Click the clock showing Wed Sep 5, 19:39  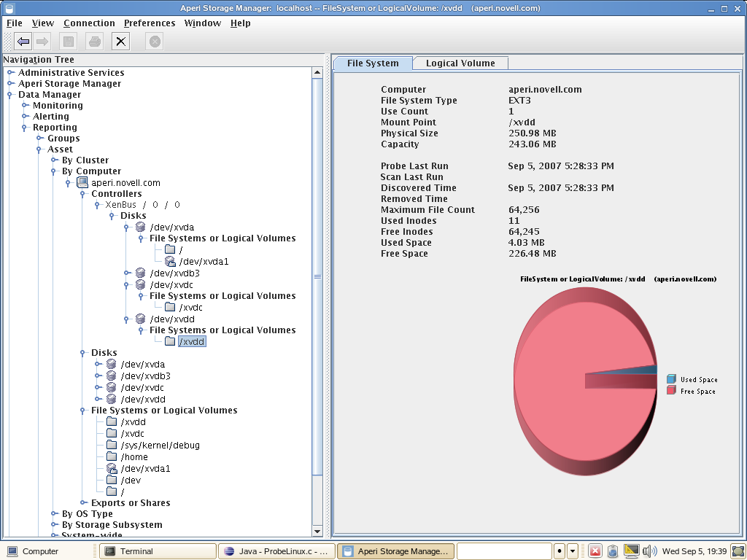[x=694, y=551]
